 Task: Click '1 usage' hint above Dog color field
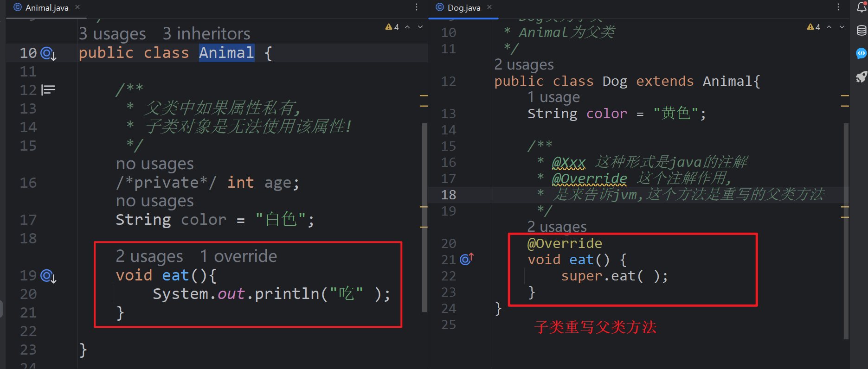coord(553,97)
